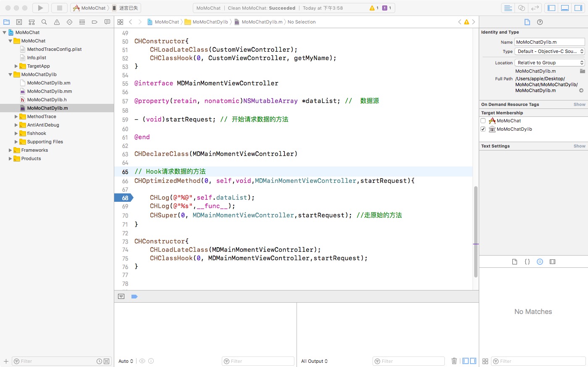Image resolution: width=588 pixels, height=367 pixels.
Task: Run the project with the Play button
Action: (40, 8)
